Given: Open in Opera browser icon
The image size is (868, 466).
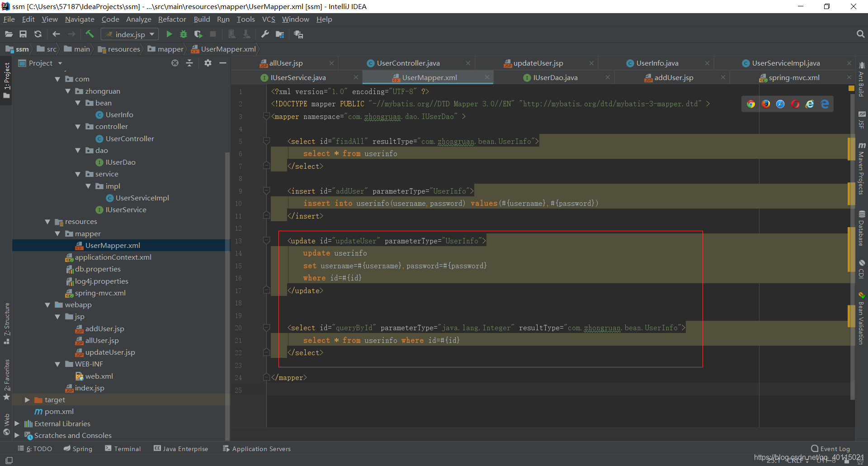Looking at the screenshot, I should point(795,104).
